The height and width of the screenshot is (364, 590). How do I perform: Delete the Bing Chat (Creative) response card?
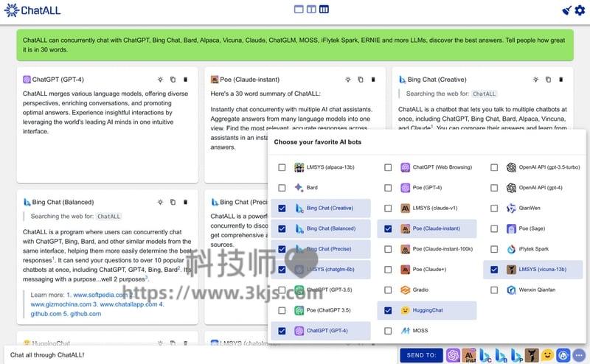pos(560,80)
